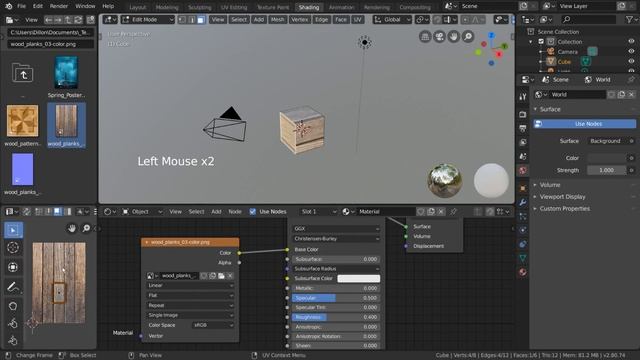Click zoom magnifier icon in 3D viewport
Viewport: 640px width, 360px height.
(468, 37)
